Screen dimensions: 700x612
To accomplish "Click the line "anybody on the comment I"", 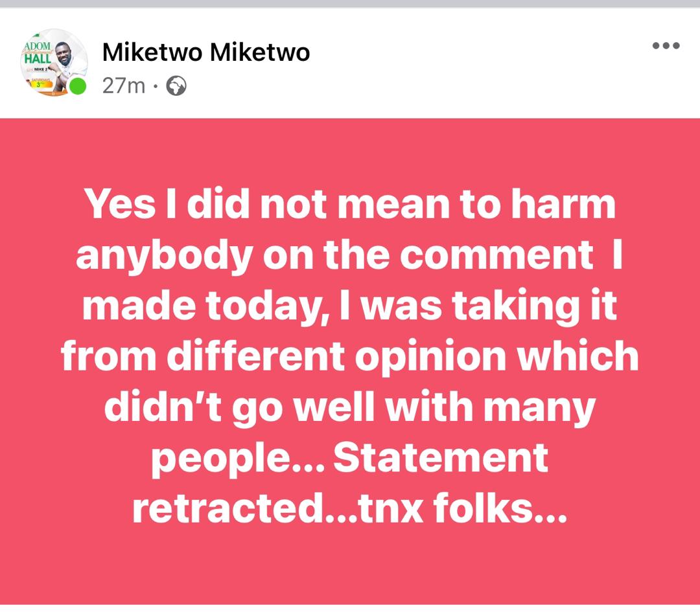I will point(349,257).
